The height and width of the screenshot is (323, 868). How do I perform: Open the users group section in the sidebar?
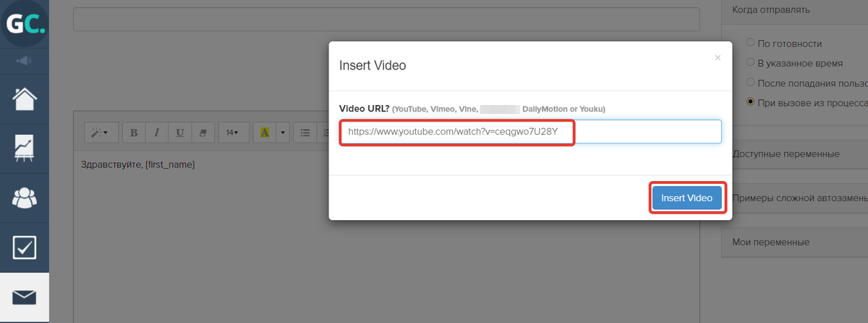click(25, 198)
